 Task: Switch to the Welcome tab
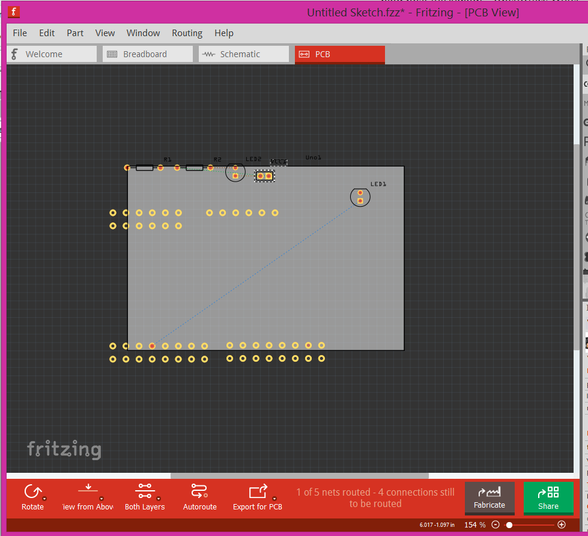pyautogui.click(x=52, y=54)
